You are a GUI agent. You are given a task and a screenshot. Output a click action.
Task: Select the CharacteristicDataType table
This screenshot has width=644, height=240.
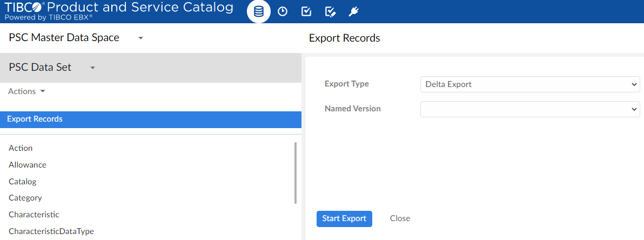(x=51, y=231)
